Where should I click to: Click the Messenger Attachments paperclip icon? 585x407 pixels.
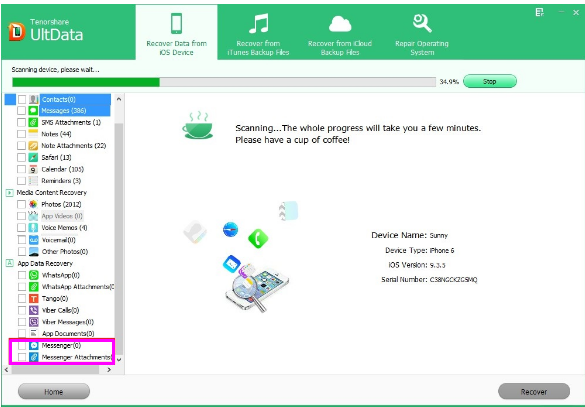[34, 357]
